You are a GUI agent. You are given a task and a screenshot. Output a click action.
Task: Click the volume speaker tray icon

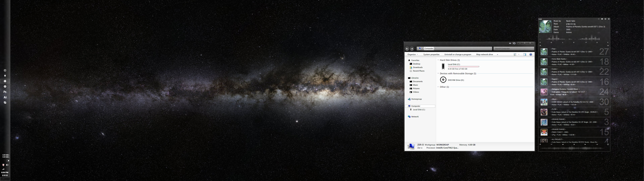pos(7,165)
